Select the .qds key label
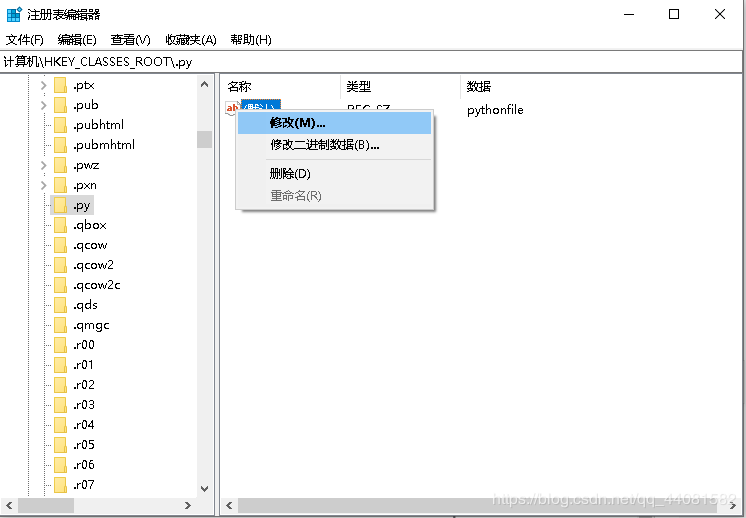 coord(85,305)
